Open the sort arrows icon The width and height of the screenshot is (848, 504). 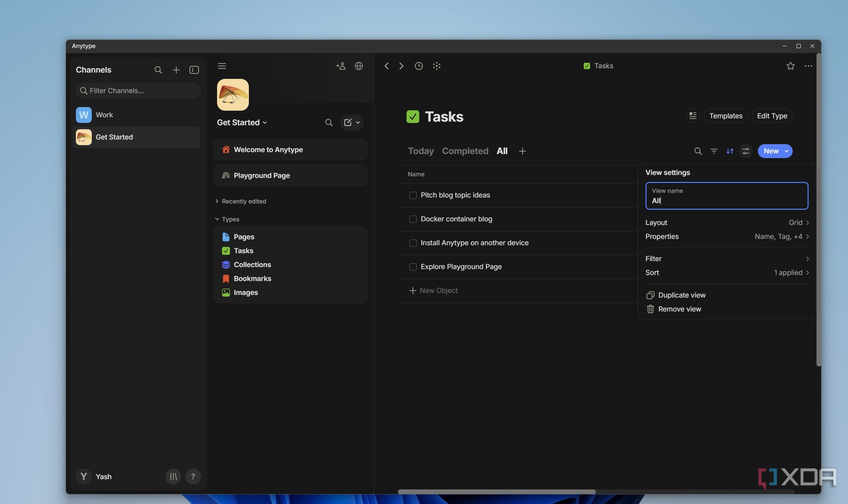click(x=730, y=151)
